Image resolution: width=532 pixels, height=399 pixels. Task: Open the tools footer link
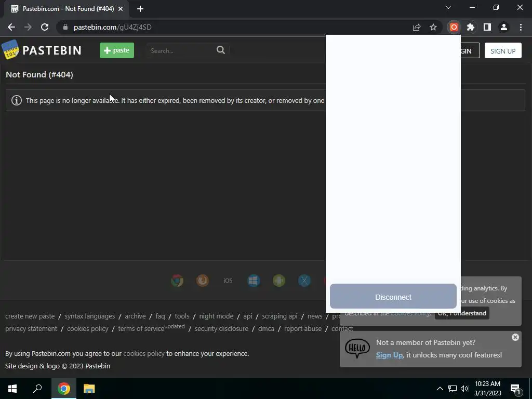pos(182,316)
